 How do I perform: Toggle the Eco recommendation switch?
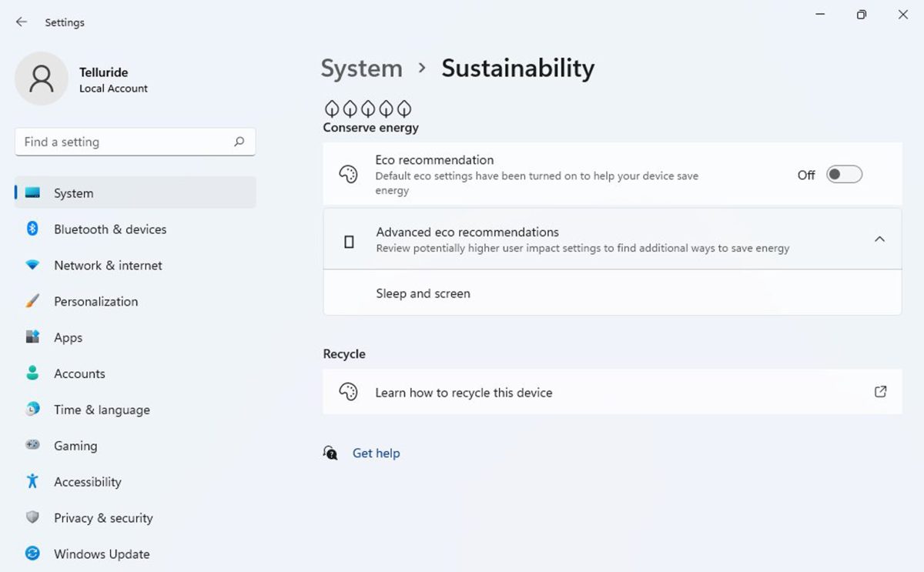[844, 175]
